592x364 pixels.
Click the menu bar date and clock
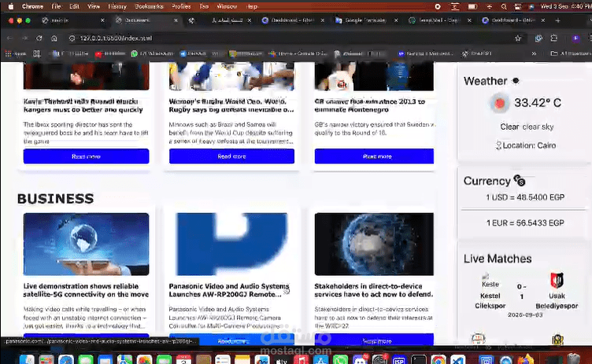[566, 6]
